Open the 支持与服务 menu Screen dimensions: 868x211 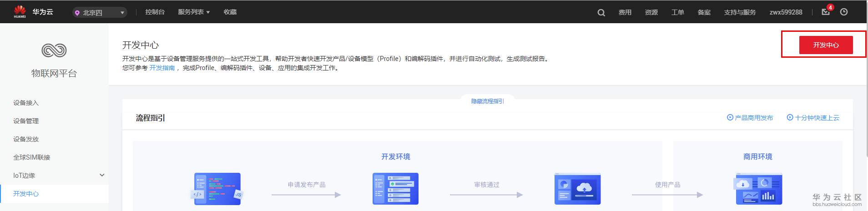tap(740, 12)
